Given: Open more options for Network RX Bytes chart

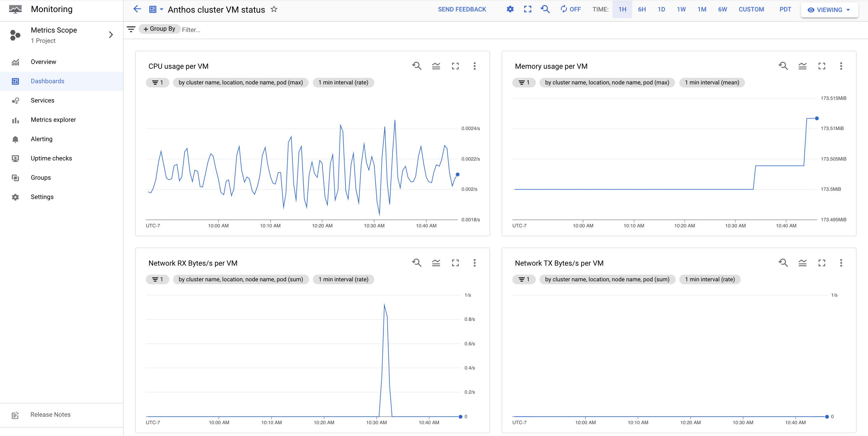Looking at the screenshot, I should [475, 263].
